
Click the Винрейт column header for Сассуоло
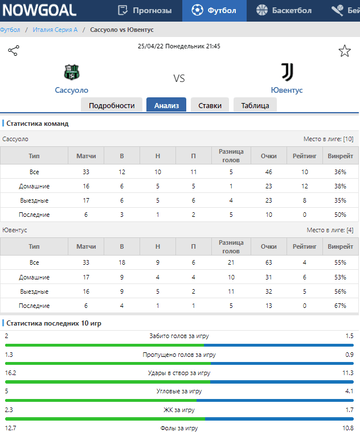pos(340,156)
